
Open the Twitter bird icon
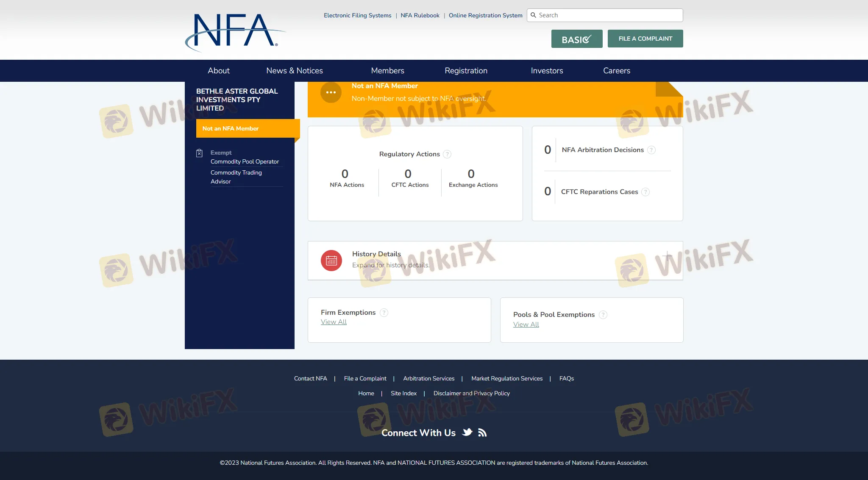pyautogui.click(x=467, y=432)
